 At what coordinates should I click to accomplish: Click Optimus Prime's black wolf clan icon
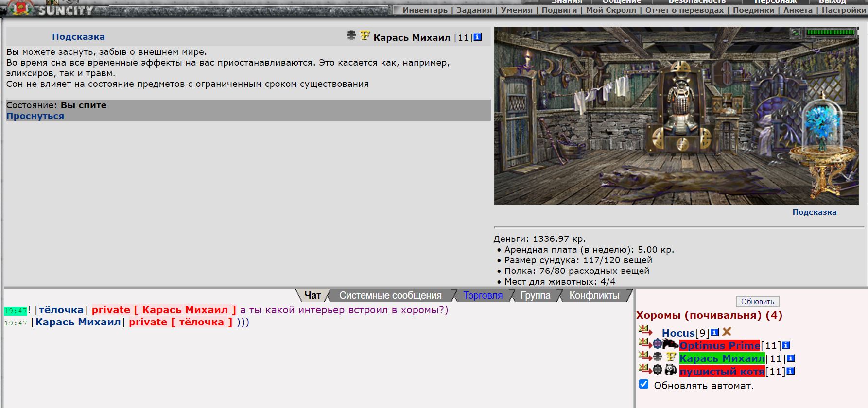[x=670, y=344]
